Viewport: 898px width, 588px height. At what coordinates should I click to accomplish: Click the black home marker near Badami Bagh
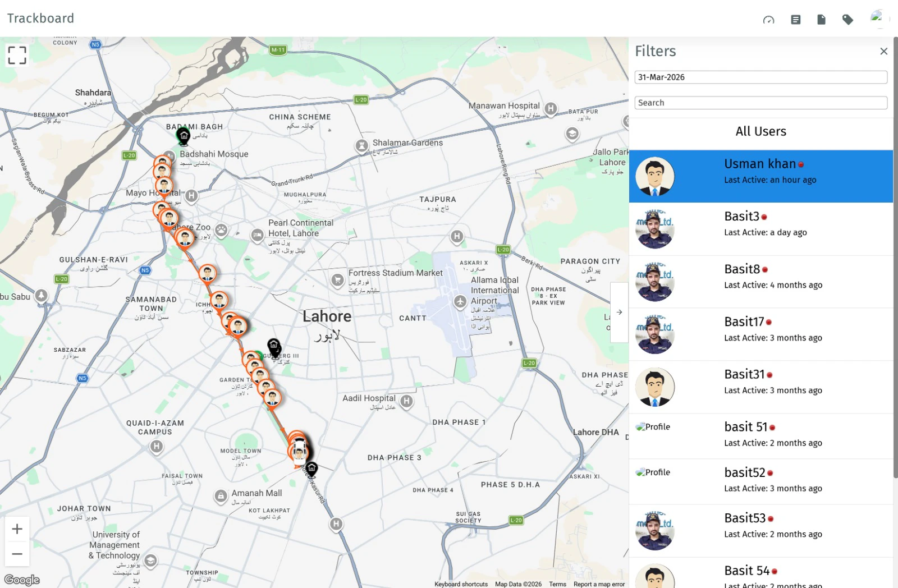pyautogui.click(x=184, y=136)
